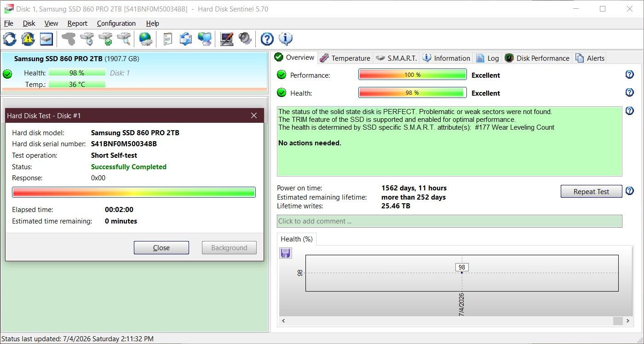Open the Disk Performance tab
The image size is (644, 344).
[537, 58]
